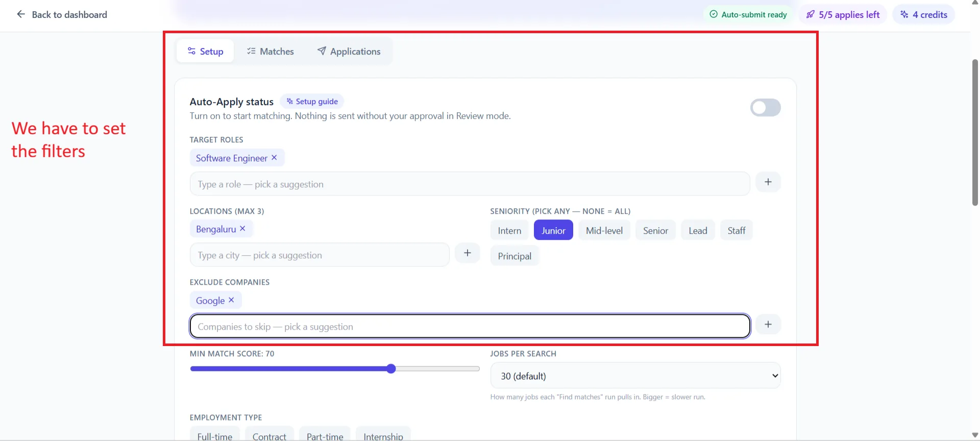Select Lead seniority

tap(698, 230)
